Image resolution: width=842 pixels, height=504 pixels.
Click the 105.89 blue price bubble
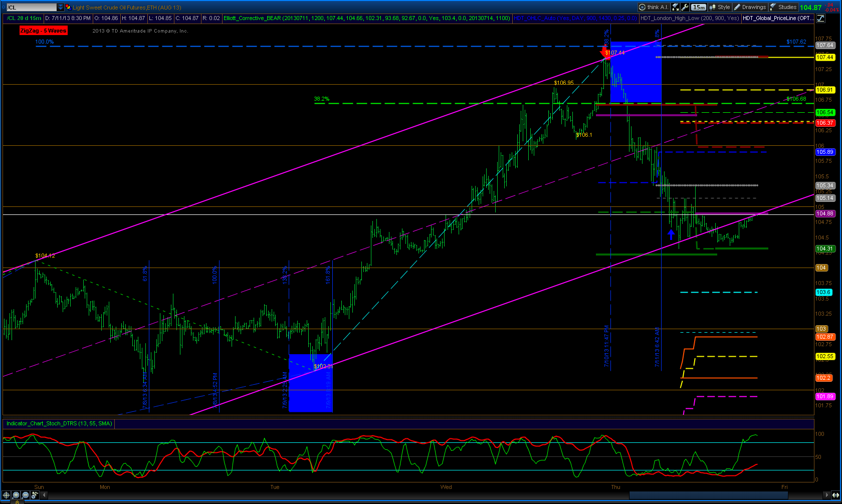[824, 152]
